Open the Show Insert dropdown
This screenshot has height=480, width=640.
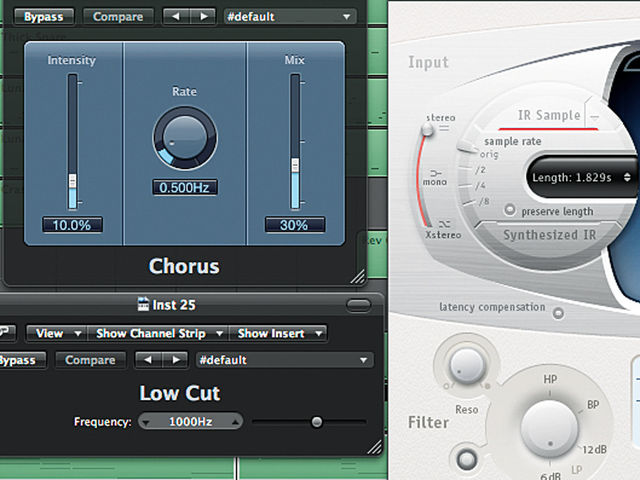(x=278, y=333)
